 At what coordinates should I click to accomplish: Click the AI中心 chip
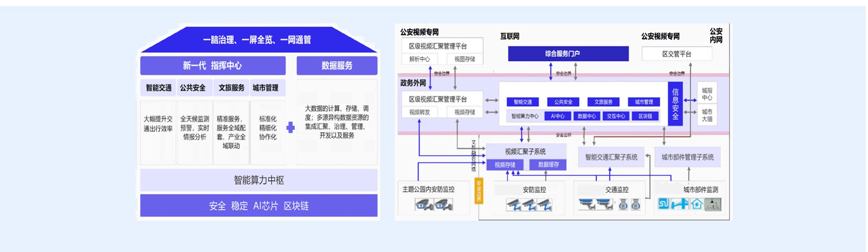point(558,116)
